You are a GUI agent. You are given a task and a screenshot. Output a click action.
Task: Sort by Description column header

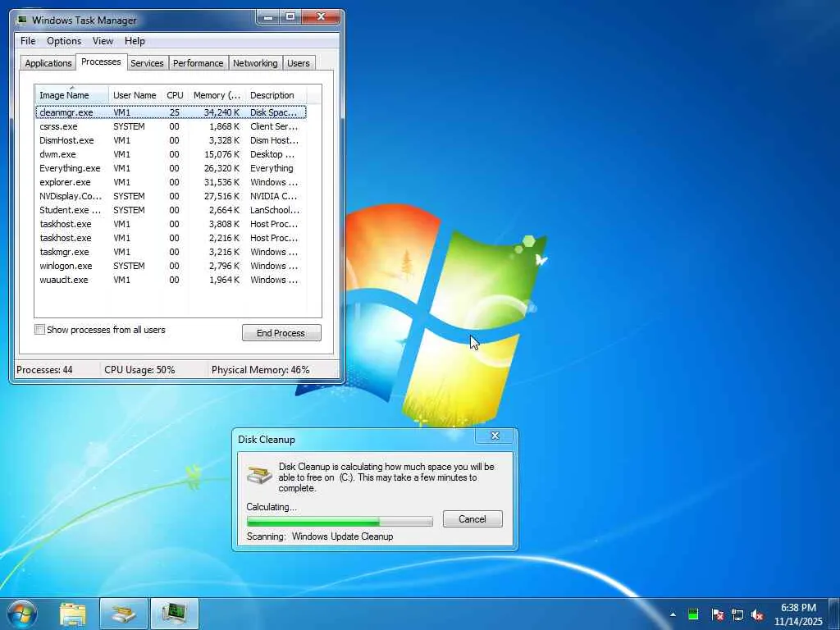point(276,95)
